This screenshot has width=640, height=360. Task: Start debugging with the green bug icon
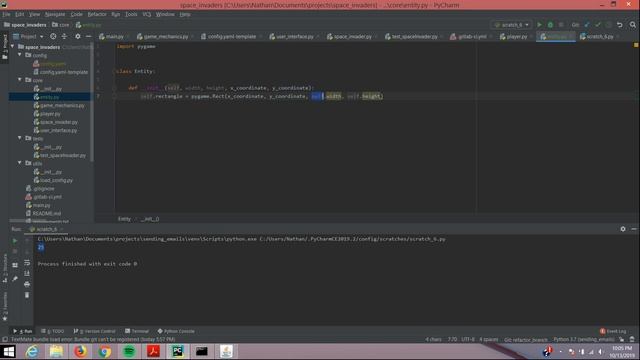coord(550,25)
